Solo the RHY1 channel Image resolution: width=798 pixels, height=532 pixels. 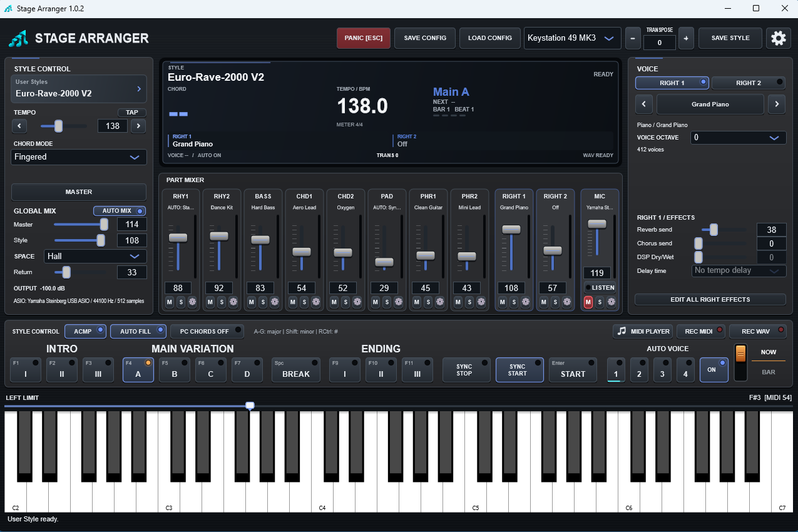pyautogui.click(x=180, y=302)
